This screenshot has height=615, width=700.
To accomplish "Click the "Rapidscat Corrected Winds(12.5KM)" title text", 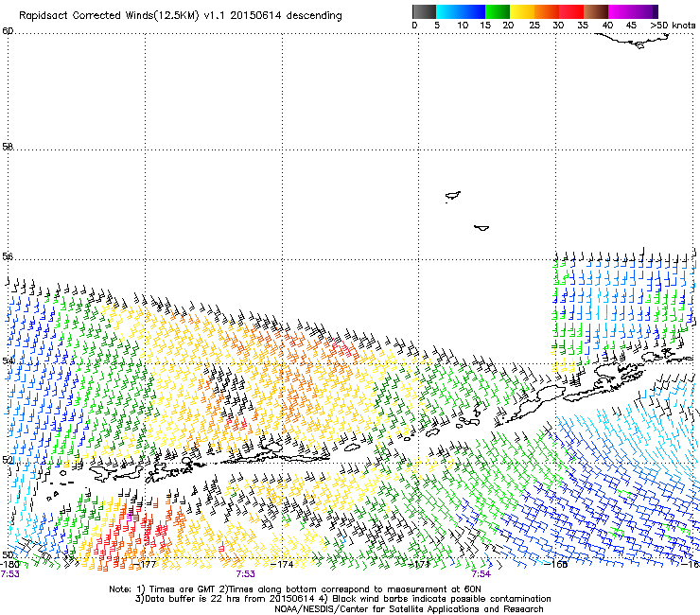I will click(109, 16).
